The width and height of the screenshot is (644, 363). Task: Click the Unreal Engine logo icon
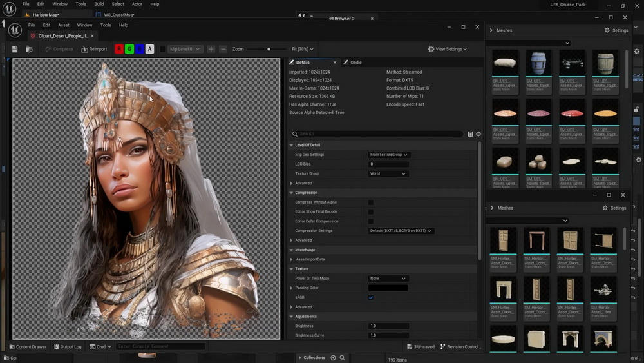pos(15,30)
